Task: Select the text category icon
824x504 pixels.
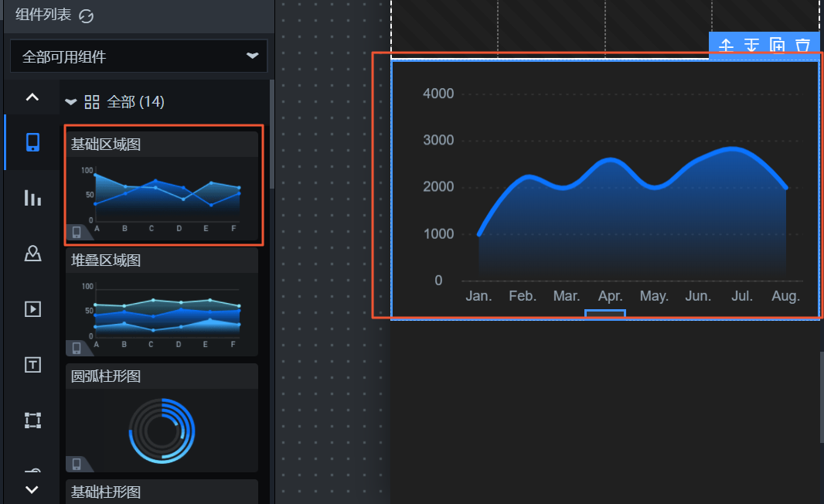Action: [x=32, y=365]
